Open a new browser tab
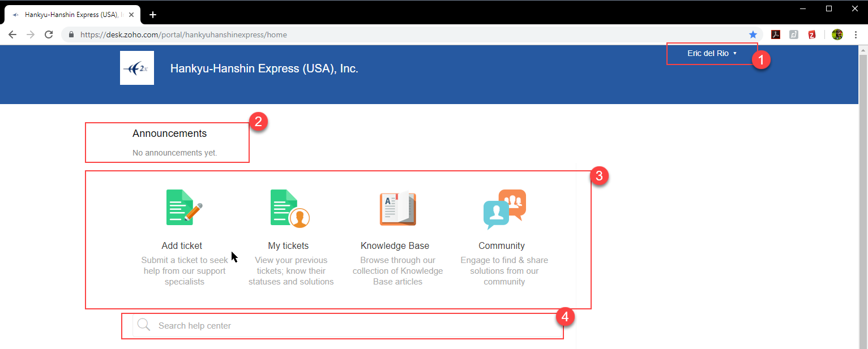The image size is (868, 349). coord(153,15)
